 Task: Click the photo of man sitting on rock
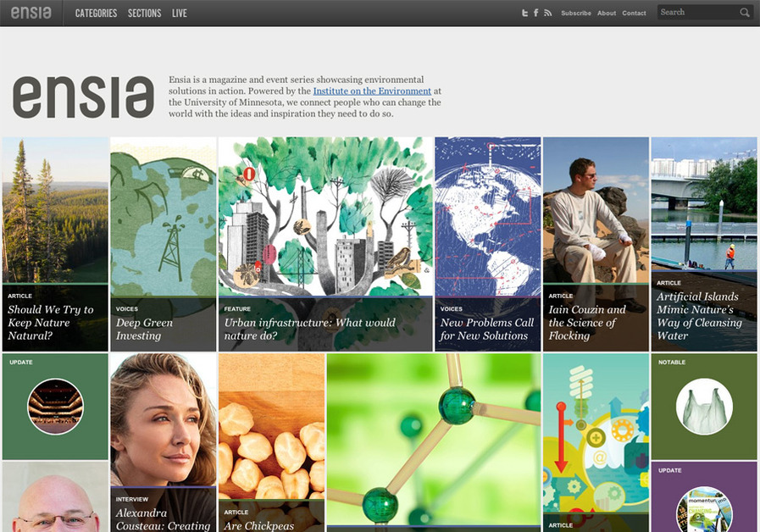click(x=596, y=209)
